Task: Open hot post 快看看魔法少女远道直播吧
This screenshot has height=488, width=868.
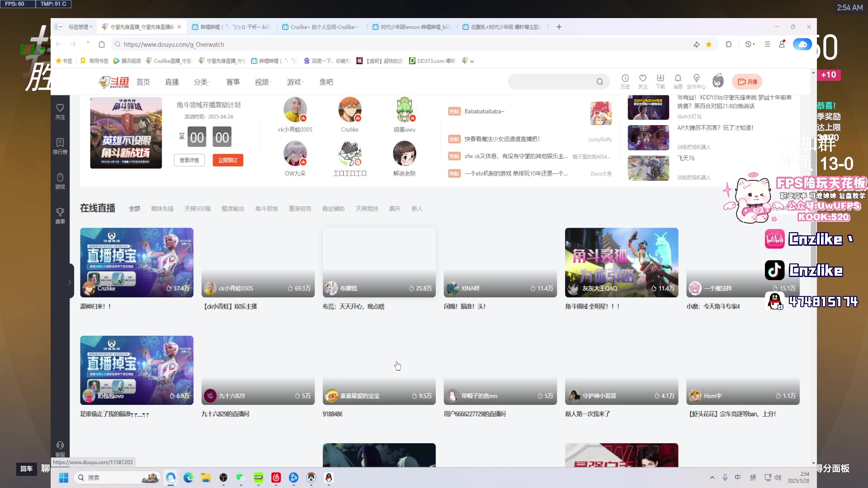Action: [502, 139]
